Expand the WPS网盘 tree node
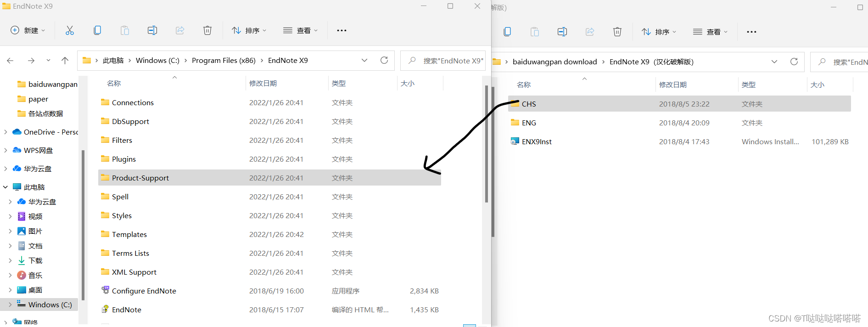Image resolution: width=868 pixels, height=327 pixels. pyautogui.click(x=6, y=150)
